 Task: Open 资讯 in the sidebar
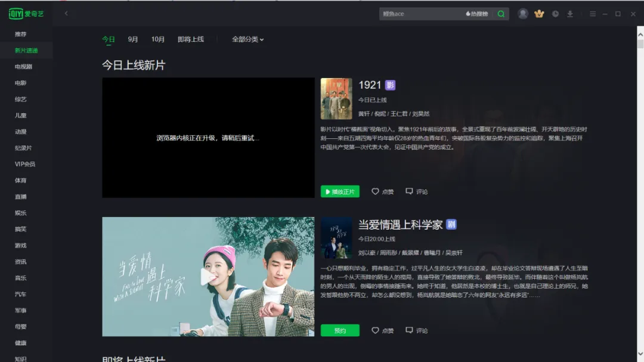20,262
